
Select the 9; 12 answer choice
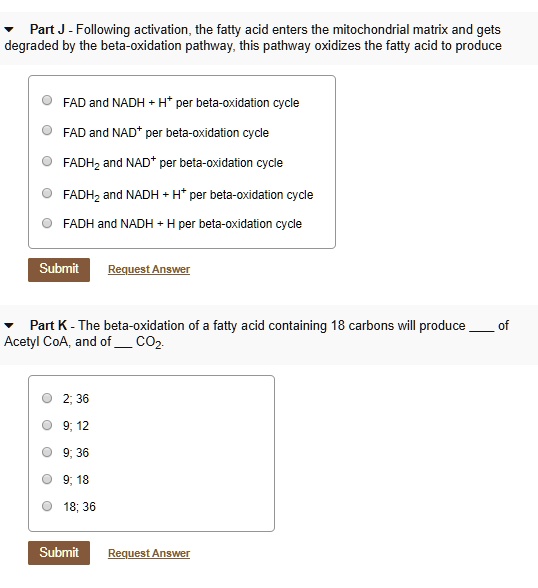tap(47, 425)
